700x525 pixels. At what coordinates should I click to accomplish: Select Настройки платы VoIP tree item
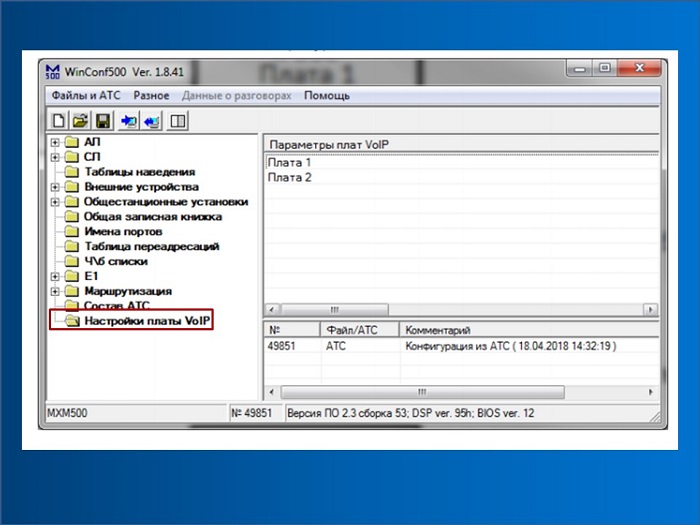(147, 321)
